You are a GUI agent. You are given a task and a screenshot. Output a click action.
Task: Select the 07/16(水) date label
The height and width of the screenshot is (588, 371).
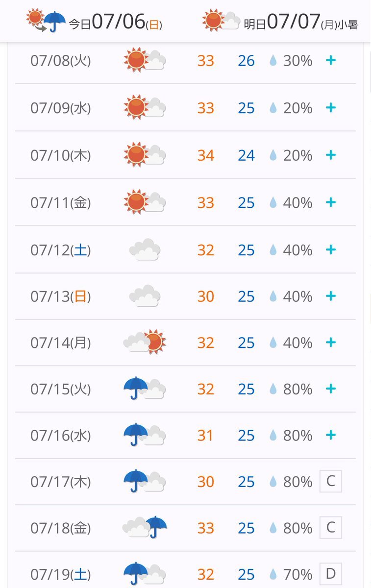coord(61,436)
